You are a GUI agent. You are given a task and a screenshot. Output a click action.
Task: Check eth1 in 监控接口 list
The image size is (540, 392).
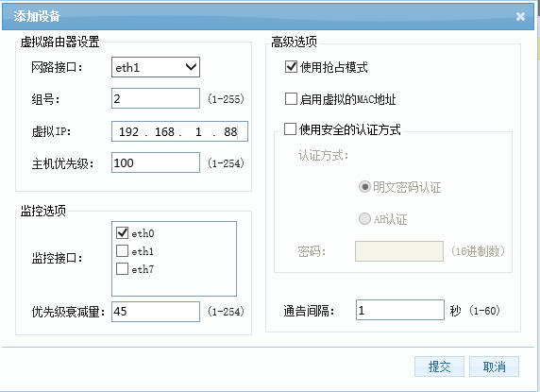point(123,250)
